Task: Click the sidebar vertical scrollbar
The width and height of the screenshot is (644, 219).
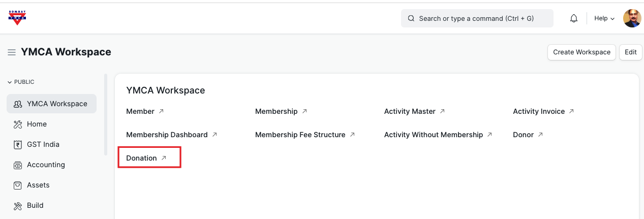Action: [106, 114]
